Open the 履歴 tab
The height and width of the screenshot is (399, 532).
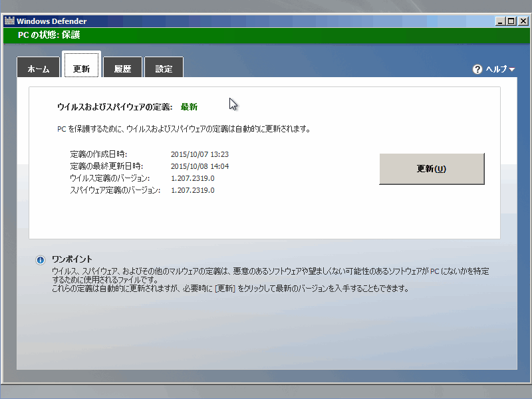click(x=122, y=67)
